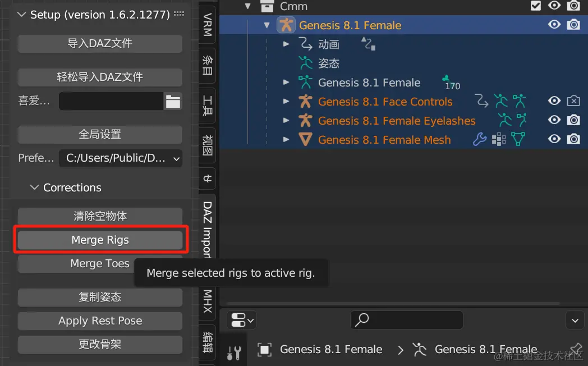Hide Genesis 8.1 Female parent in viewport

[554, 24]
